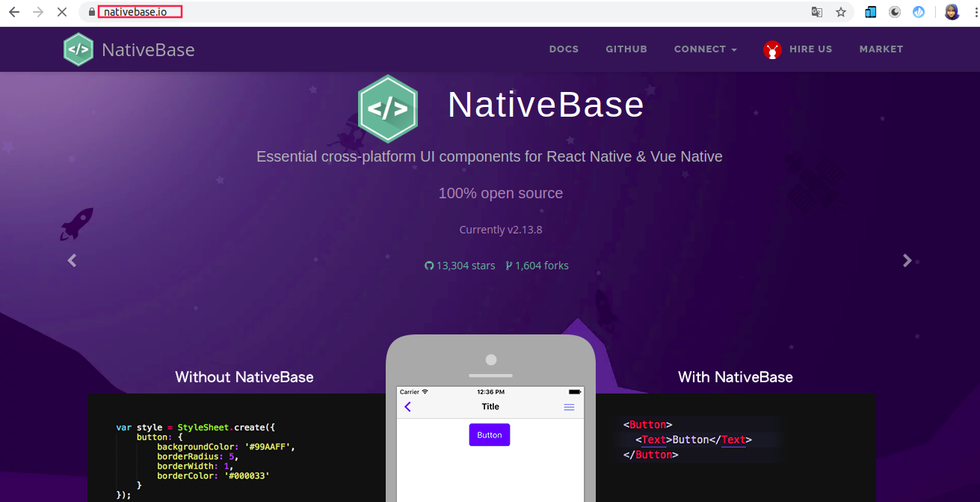Click the NativeBase hexagon logo in navbar
The image size is (980, 502).
[x=78, y=49]
